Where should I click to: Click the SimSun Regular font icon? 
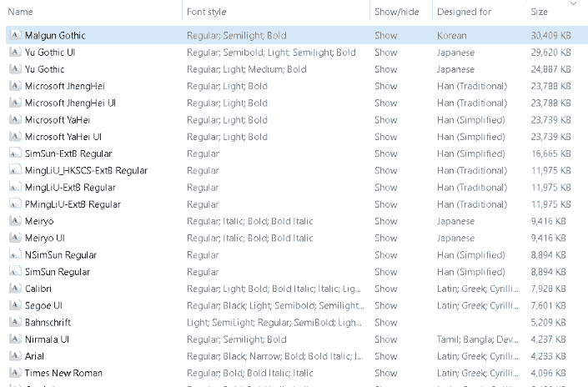(x=15, y=272)
